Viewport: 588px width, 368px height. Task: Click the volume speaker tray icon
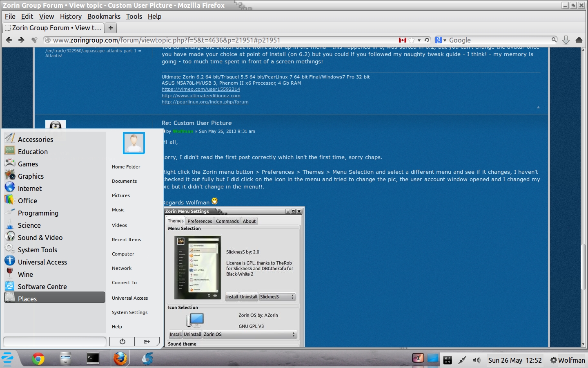click(x=477, y=360)
